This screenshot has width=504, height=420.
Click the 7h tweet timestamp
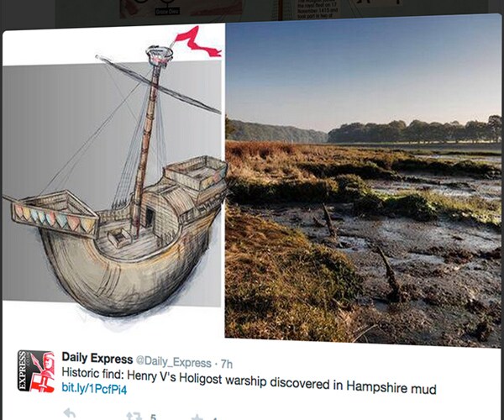(x=227, y=364)
